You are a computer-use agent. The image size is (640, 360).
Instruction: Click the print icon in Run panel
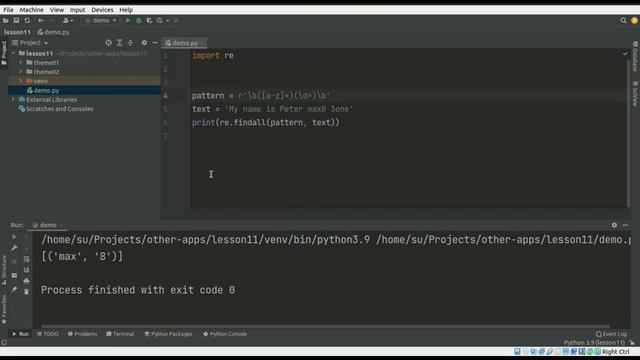coord(27,281)
